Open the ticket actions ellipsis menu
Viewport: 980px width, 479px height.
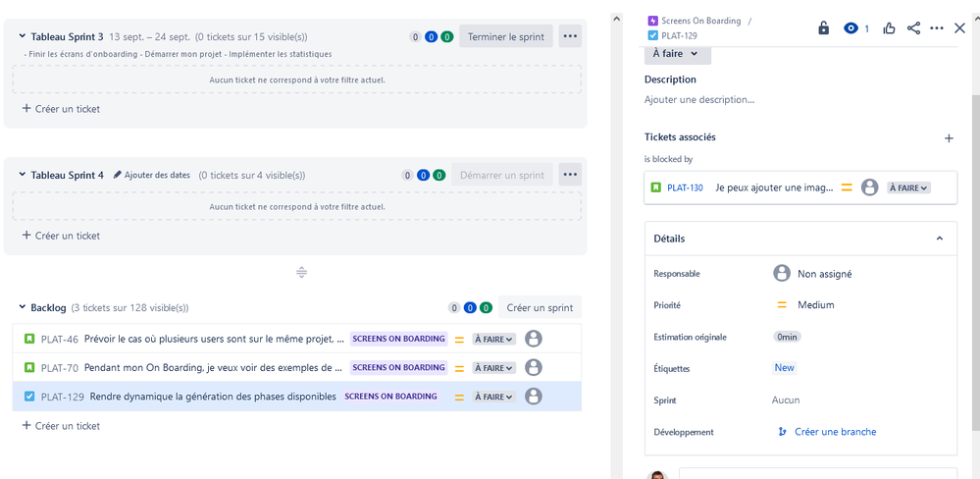tap(936, 28)
